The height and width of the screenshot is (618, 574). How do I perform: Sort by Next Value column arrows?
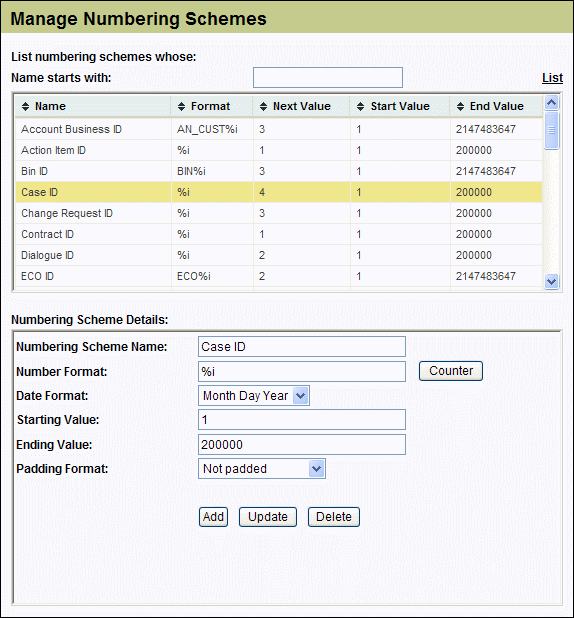point(264,106)
